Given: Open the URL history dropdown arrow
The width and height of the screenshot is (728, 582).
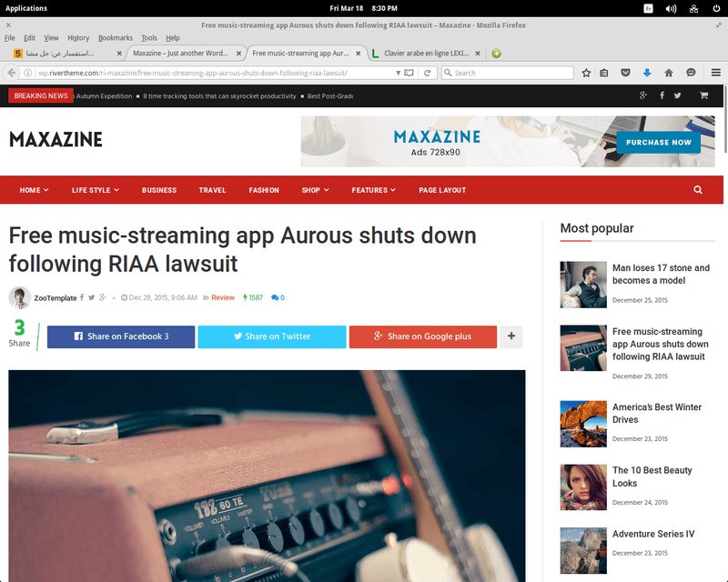Looking at the screenshot, I should click(398, 73).
